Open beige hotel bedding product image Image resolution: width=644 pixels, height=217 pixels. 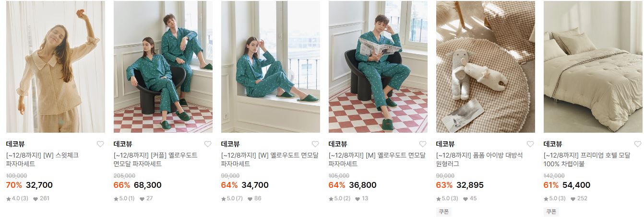click(x=593, y=67)
